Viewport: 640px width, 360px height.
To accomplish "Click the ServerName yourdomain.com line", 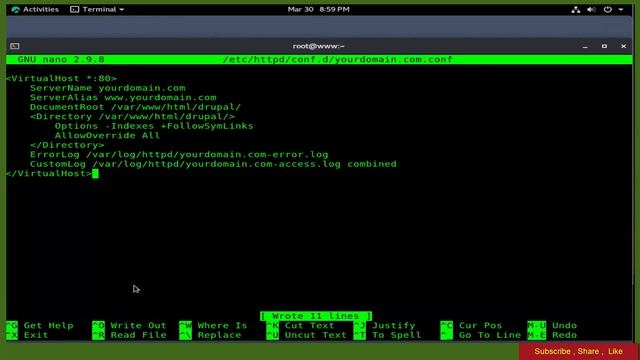I will [107, 88].
